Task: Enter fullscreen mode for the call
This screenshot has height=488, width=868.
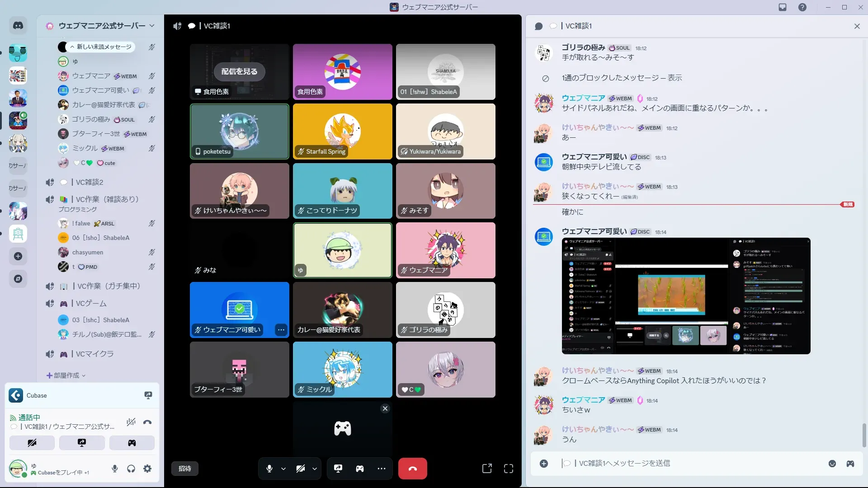Action: 509,469
